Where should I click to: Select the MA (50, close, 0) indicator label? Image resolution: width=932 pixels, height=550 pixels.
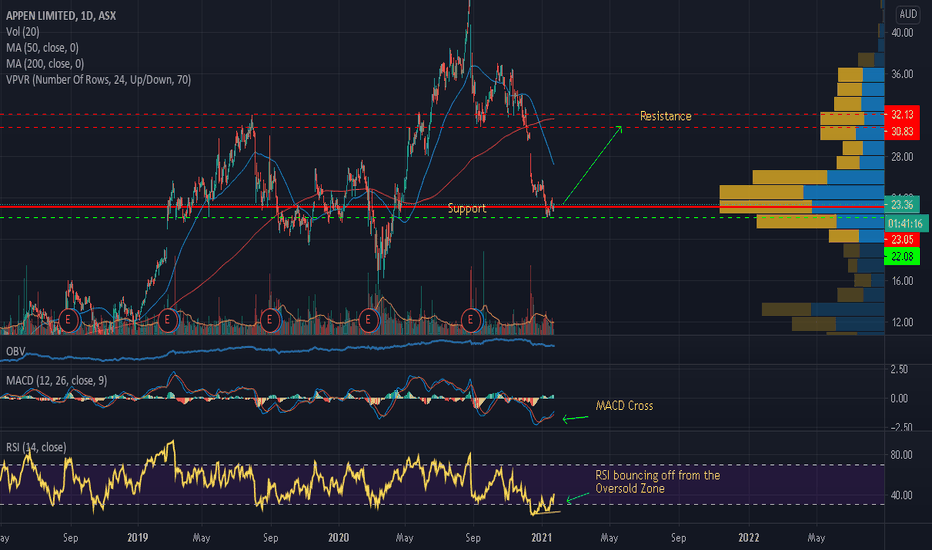42,48
